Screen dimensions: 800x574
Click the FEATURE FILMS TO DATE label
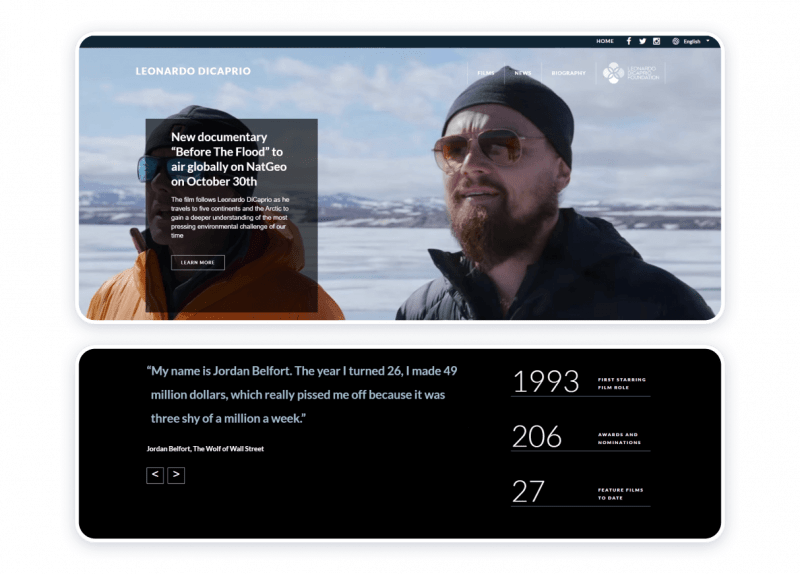(x=620, y=494)
